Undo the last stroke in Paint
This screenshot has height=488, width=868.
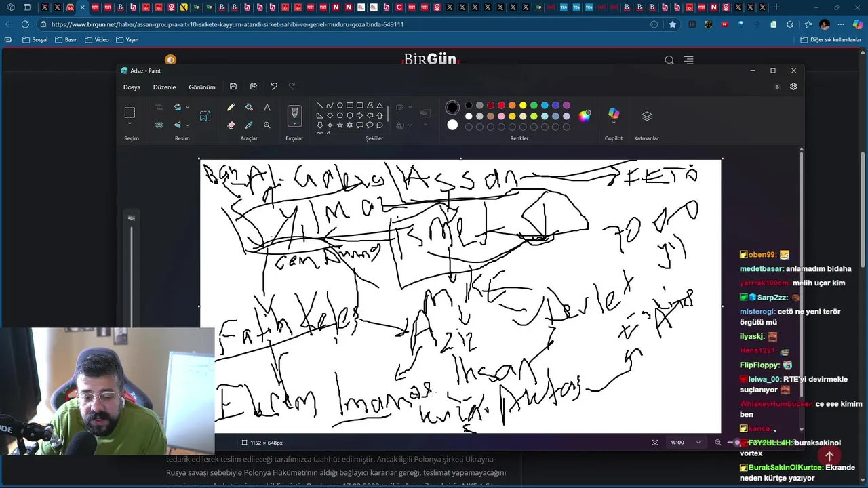[274, 86]
